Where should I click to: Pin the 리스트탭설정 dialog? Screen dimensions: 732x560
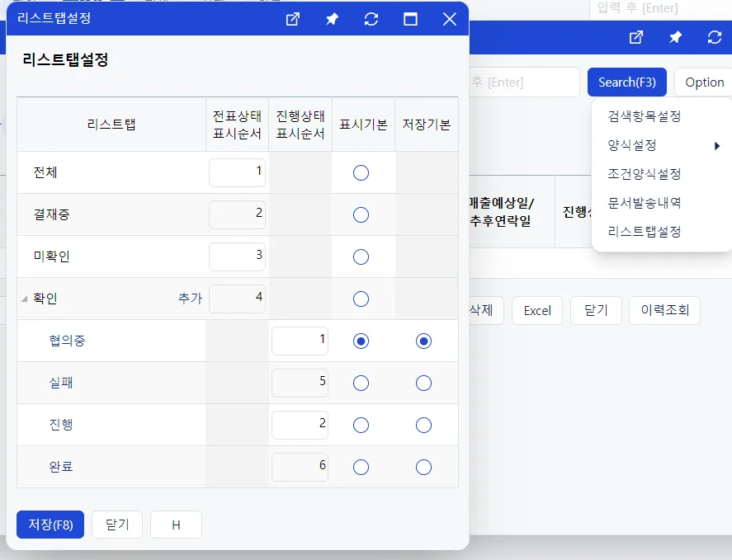[x=332, y=19]
